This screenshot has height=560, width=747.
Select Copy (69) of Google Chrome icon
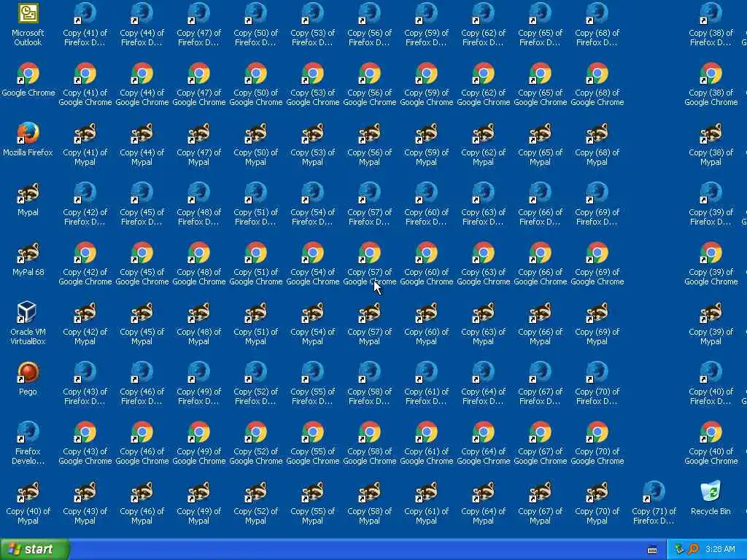tap(597, 253)
